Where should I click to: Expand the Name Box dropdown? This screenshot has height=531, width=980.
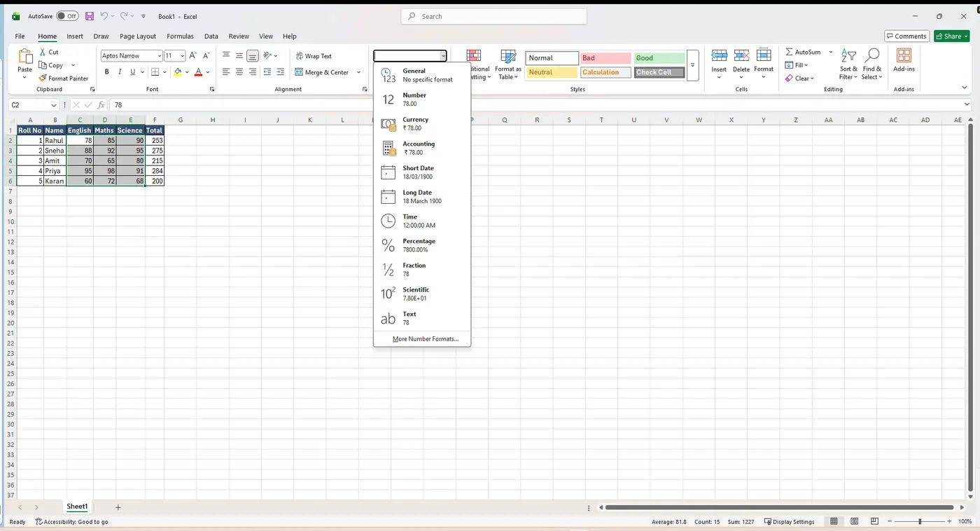click(53, 105)
